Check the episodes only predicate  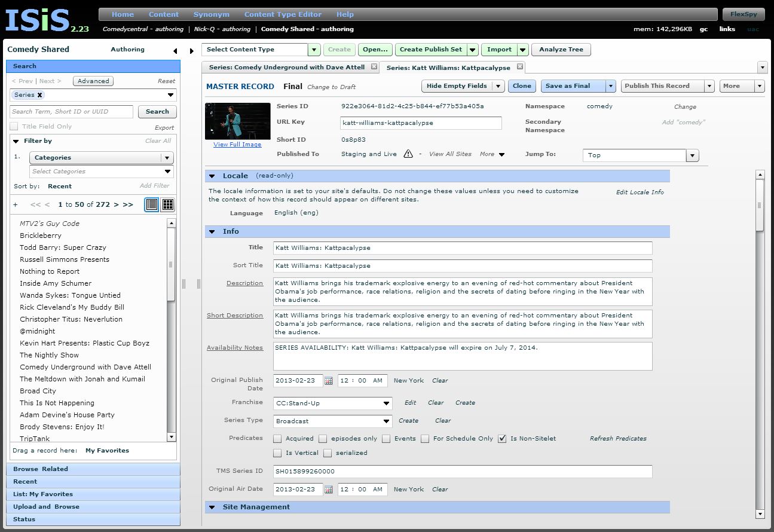pyautogui.click(x=323, y=439)
